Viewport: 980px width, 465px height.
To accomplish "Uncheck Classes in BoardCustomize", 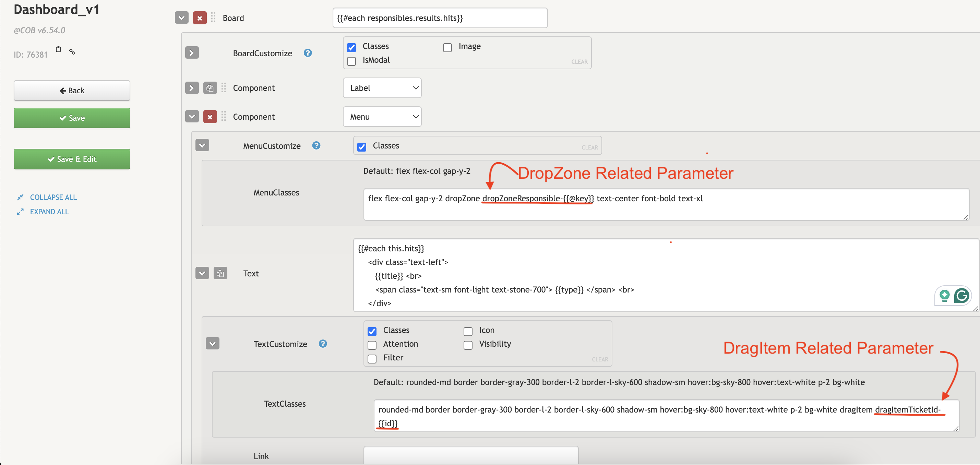I will [351, 47].
